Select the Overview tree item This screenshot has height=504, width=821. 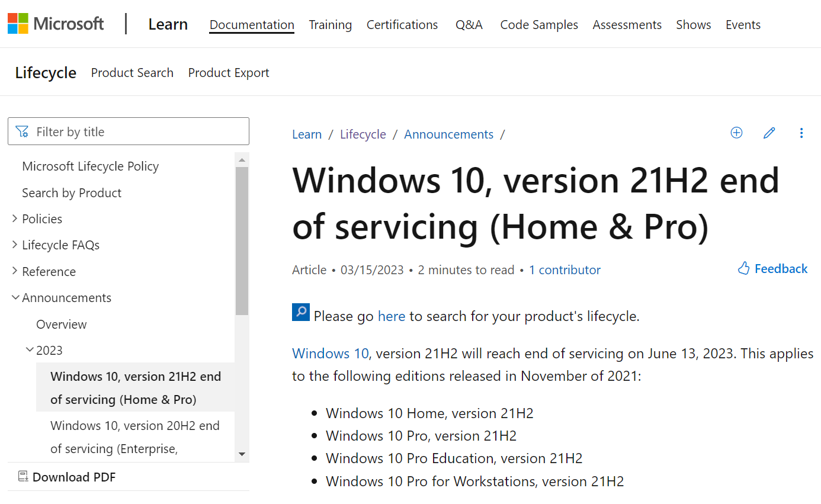[x=61, y=324]
